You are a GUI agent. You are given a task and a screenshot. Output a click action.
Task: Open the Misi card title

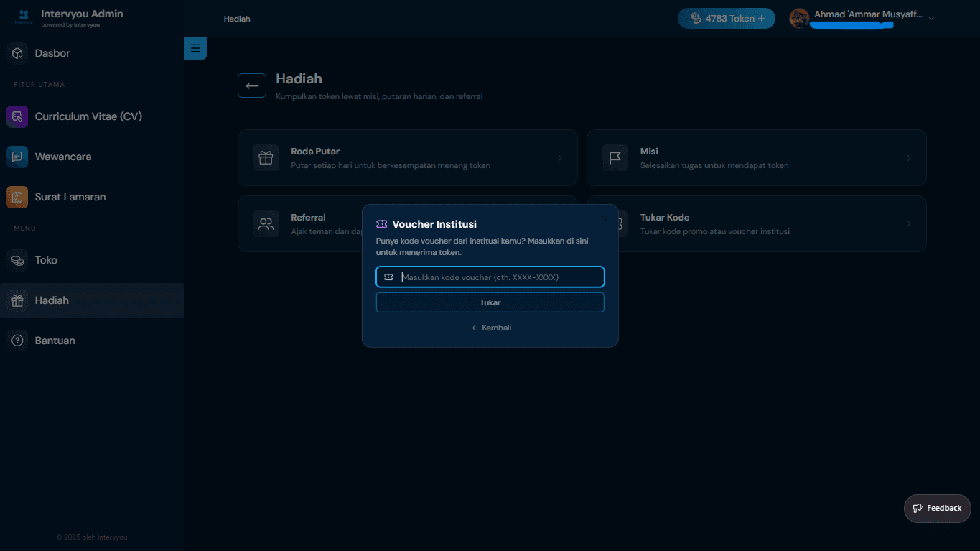pos(649,152)
